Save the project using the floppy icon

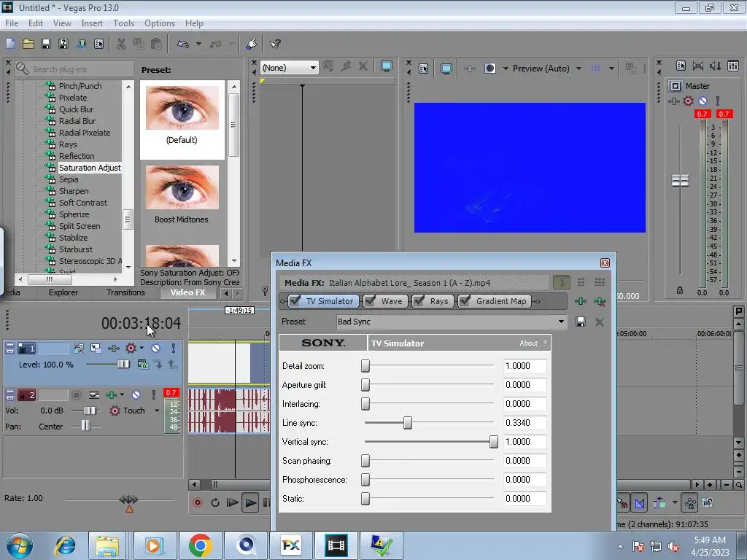[46, 44]
